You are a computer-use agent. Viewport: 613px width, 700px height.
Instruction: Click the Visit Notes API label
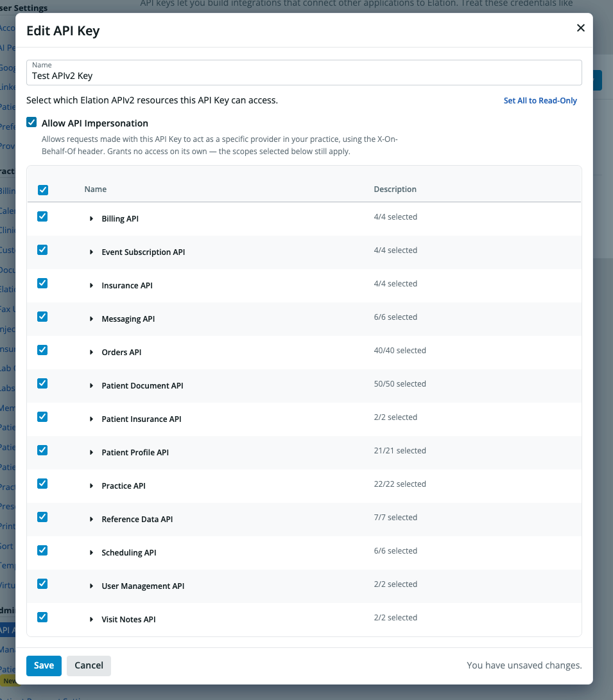pos(128,620)
